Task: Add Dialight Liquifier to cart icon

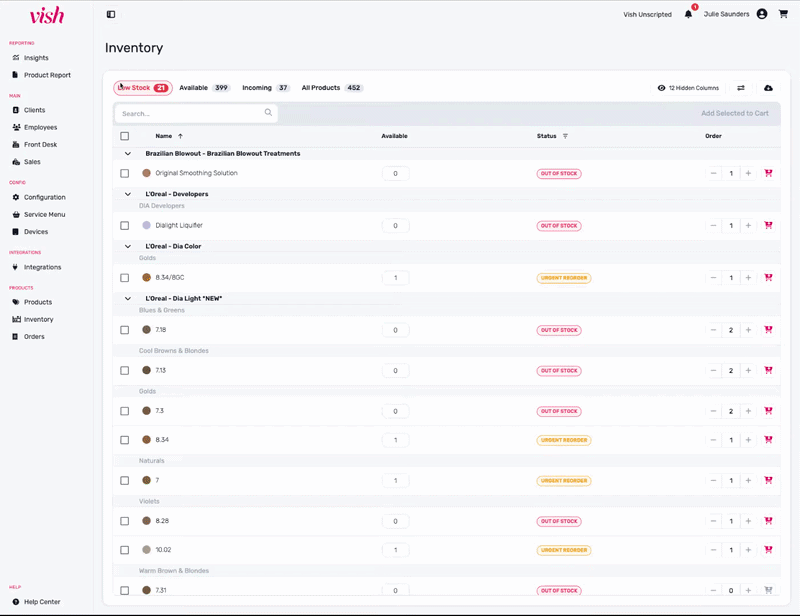Action: point(768,226)
